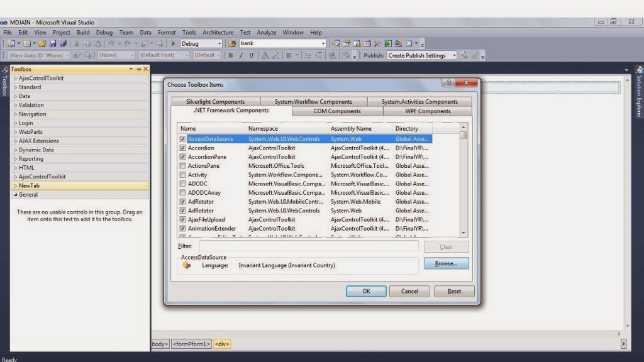Click the Save All icon

click(x=63, y=43)
